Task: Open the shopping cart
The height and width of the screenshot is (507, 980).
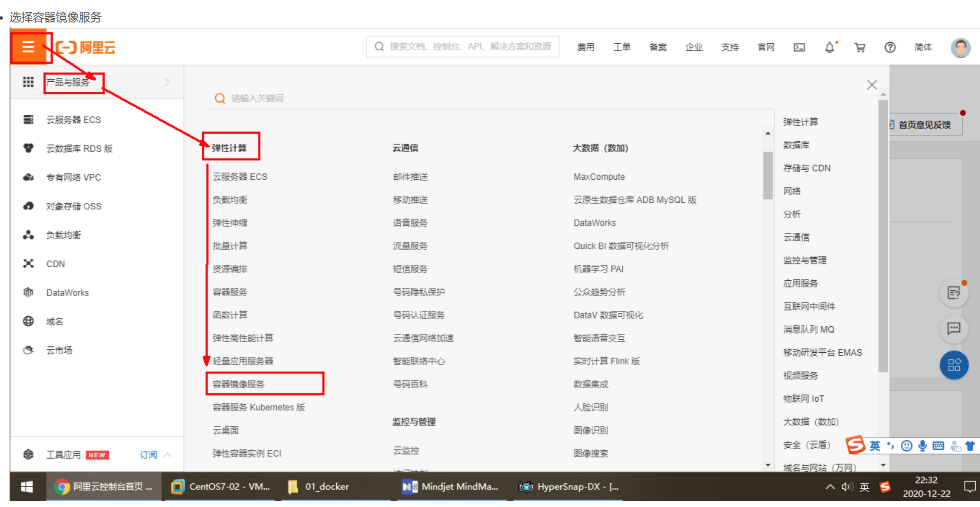Action: pos(860,47)
